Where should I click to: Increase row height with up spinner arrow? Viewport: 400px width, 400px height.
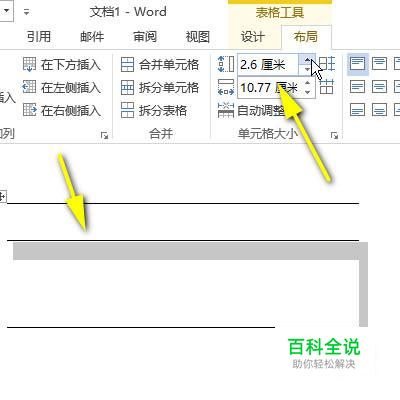[x=307, y=60]
